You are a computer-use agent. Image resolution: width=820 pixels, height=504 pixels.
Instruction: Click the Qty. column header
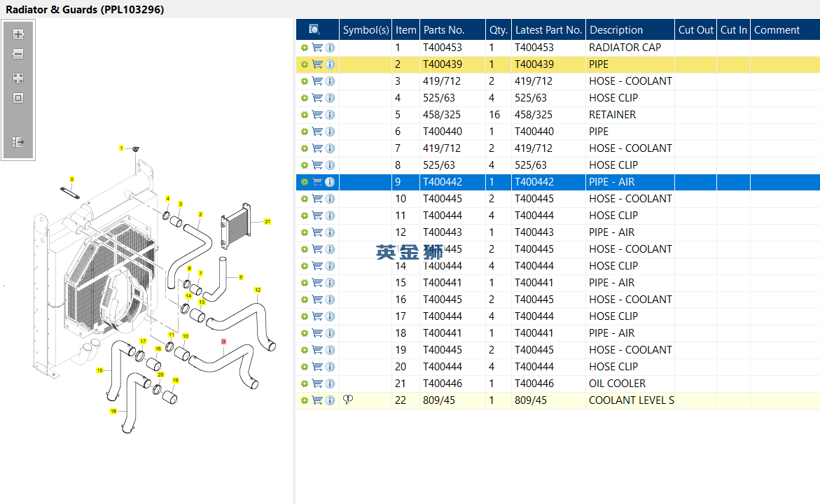[x=499, y=30]
